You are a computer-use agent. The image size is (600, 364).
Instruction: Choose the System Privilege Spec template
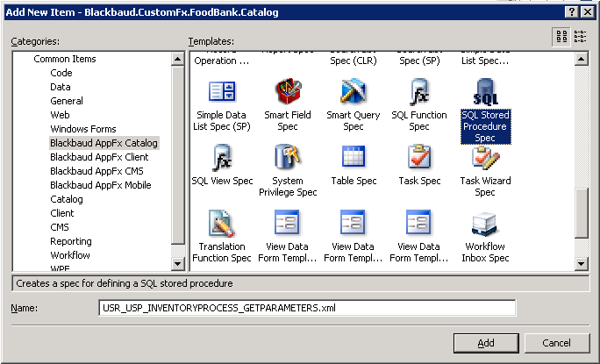[288, 159]
